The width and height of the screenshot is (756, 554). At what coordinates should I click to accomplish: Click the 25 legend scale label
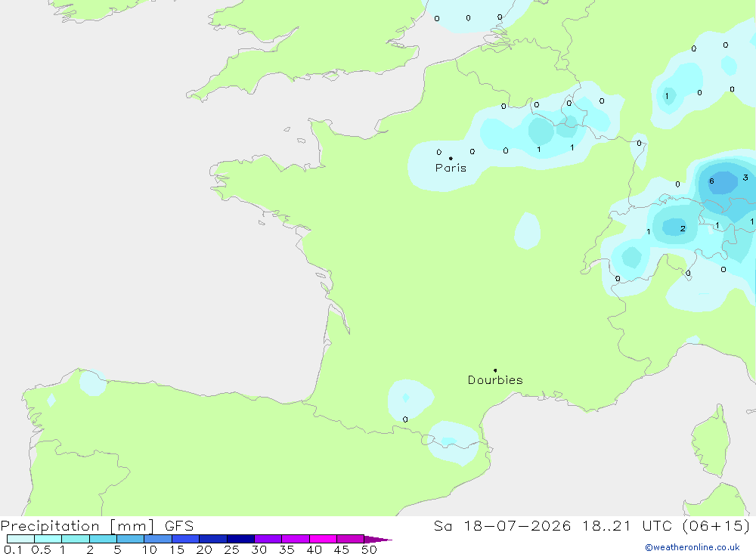(232, 549)
